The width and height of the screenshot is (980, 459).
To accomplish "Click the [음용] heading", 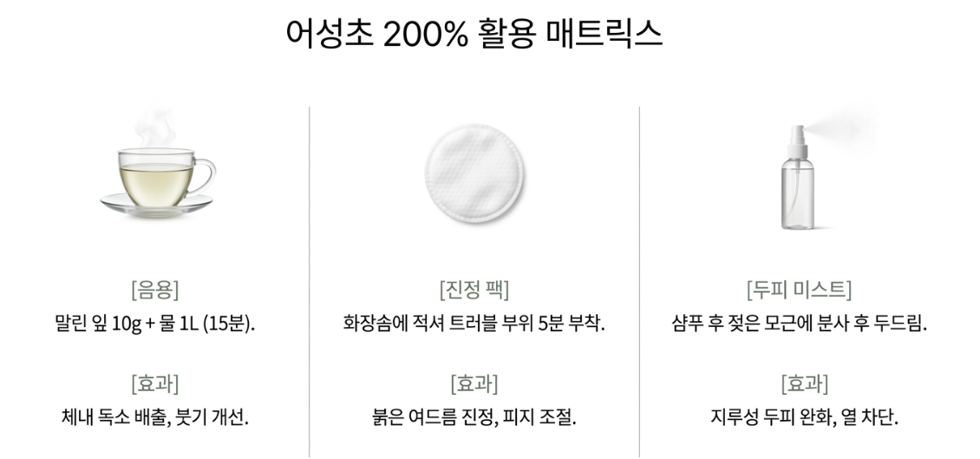I will click(155, 290).
